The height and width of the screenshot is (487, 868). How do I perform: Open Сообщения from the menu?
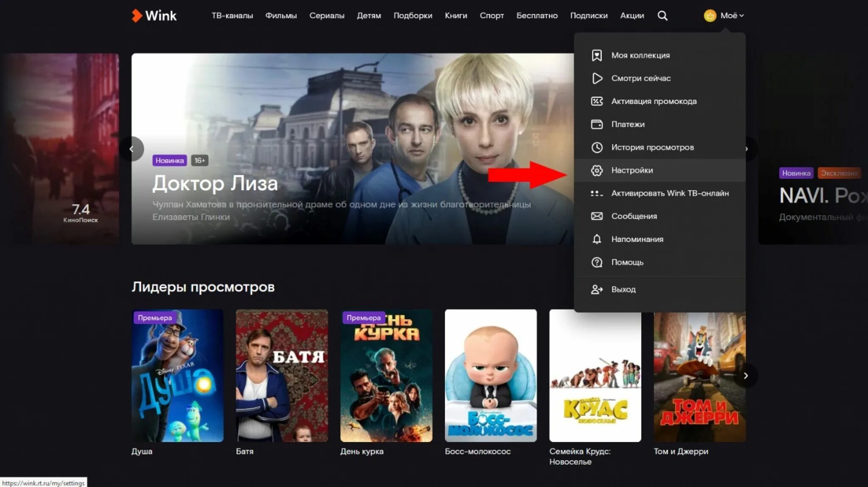(x=659, y=216)
